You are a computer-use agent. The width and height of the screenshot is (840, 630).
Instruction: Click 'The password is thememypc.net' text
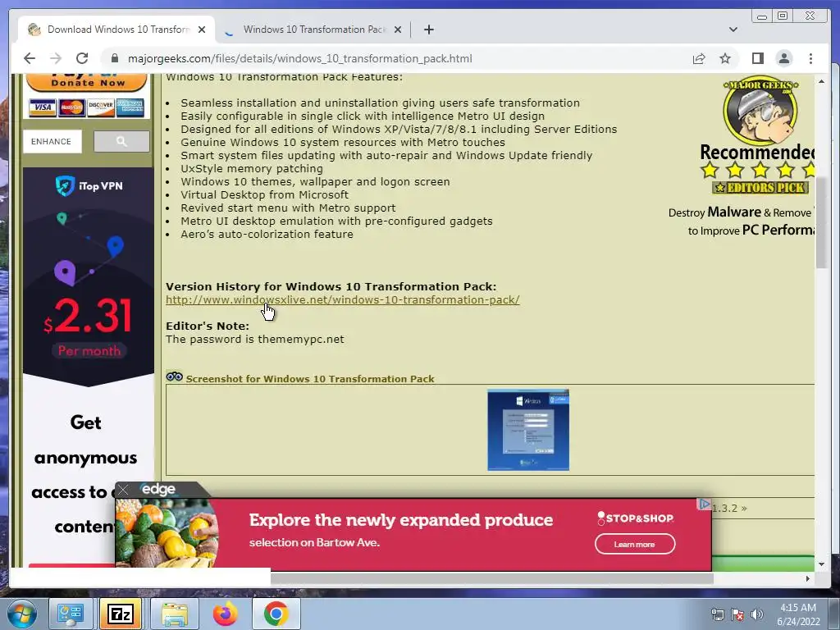tap(255, 339)
